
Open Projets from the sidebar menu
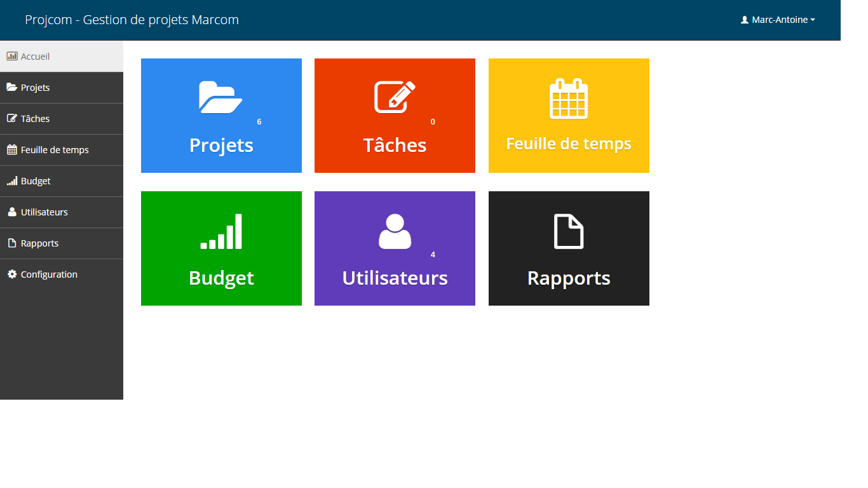[62, 88]
